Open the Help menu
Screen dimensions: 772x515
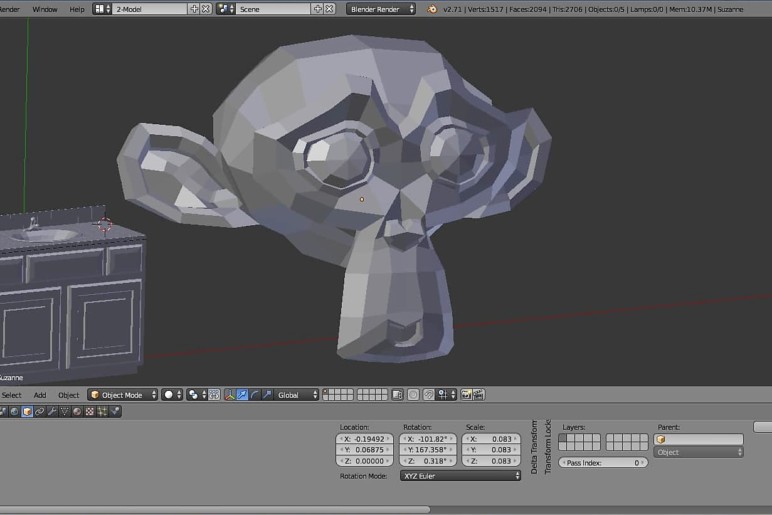pos(77,9)
